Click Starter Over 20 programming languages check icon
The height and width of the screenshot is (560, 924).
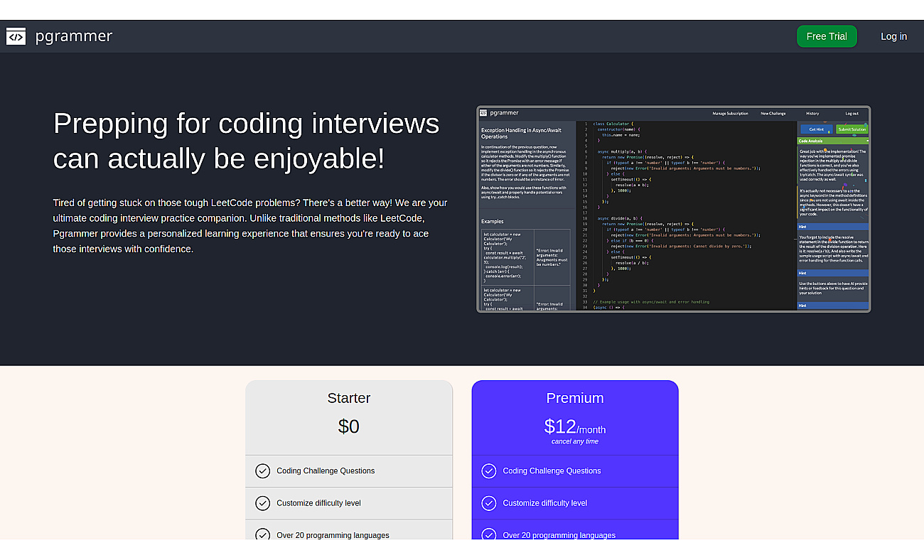pyautogui.click(x=263, y=535)
